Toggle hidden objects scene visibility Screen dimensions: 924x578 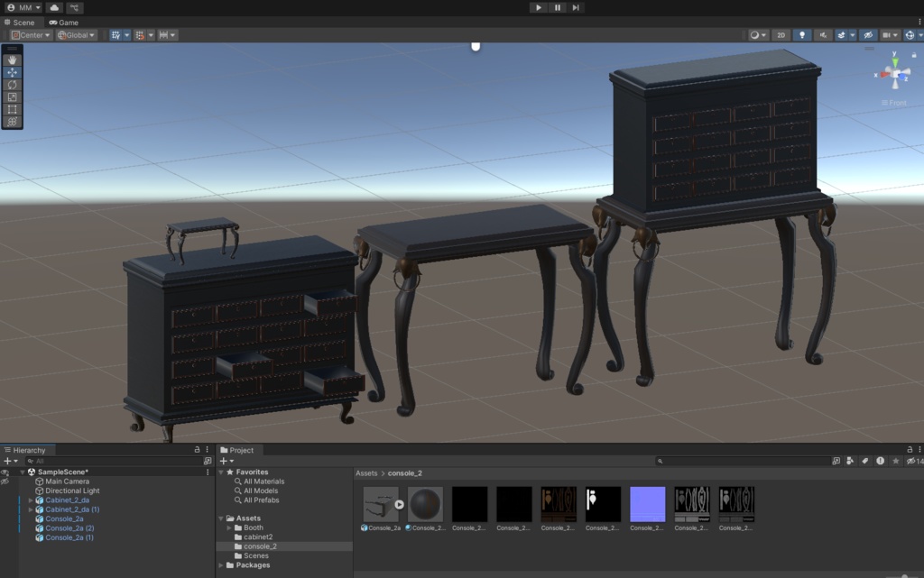[867, 35]
